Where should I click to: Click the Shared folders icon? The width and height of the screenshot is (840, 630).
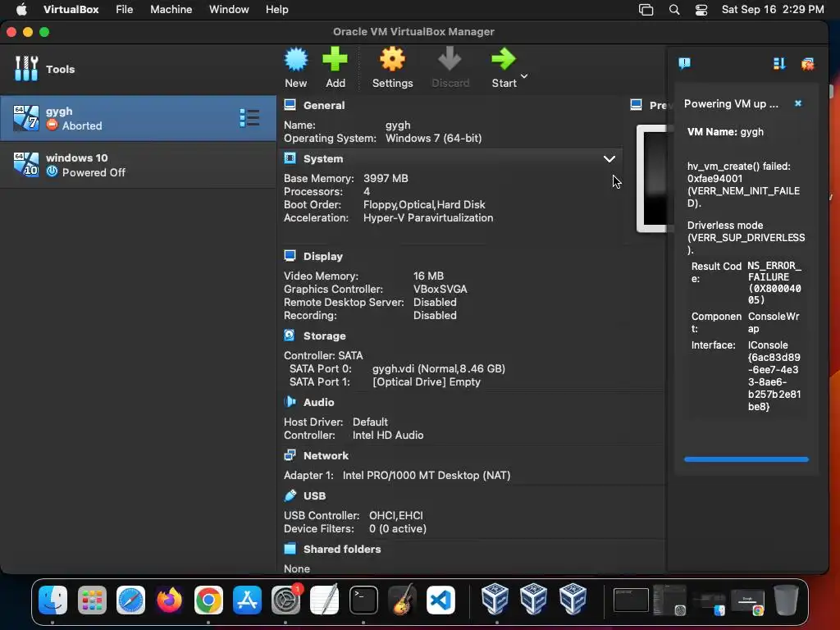point(290,549)
